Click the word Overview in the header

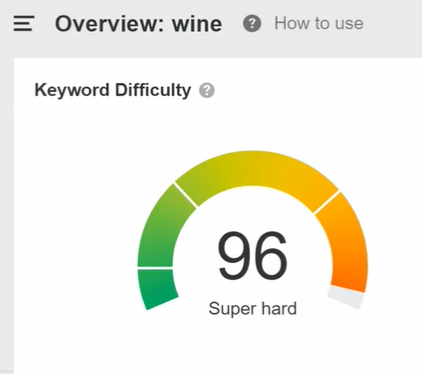109,24
